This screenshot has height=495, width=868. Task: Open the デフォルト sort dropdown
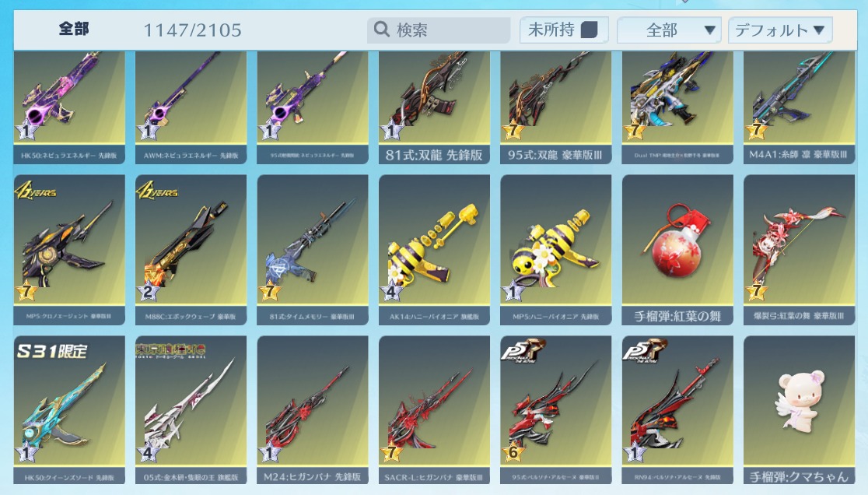(780, 30)
